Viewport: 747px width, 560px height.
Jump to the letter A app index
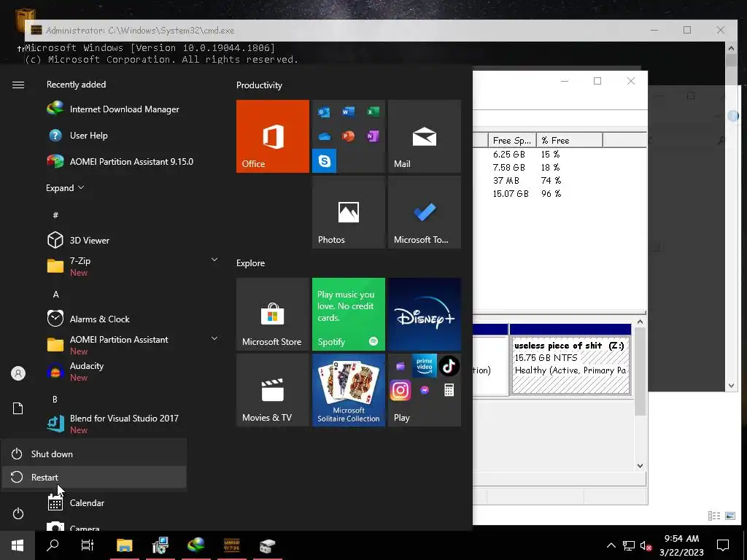(x=55, y=295)
